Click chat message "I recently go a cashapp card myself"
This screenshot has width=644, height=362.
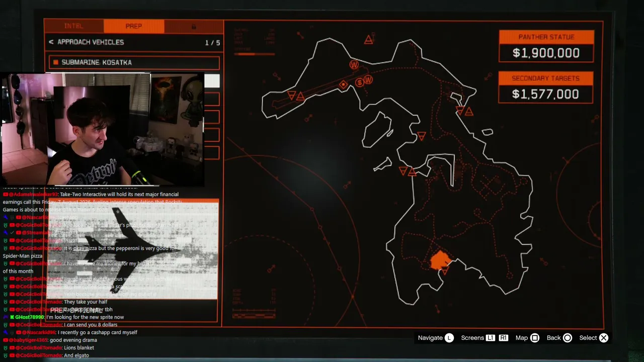click(x=98, y=332)
